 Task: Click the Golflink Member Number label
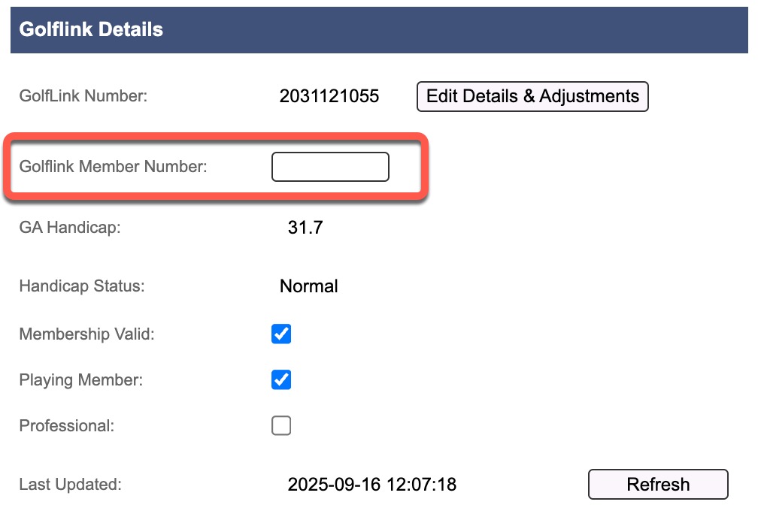(x=113, y=166)
